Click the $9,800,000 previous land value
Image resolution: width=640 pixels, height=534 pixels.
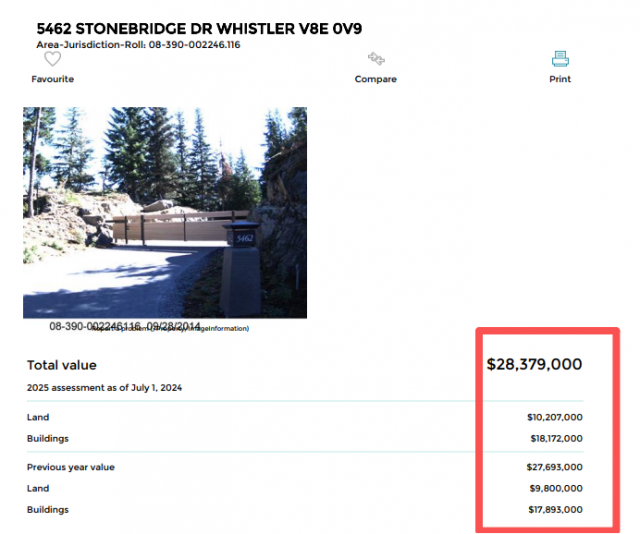(557, 489)
